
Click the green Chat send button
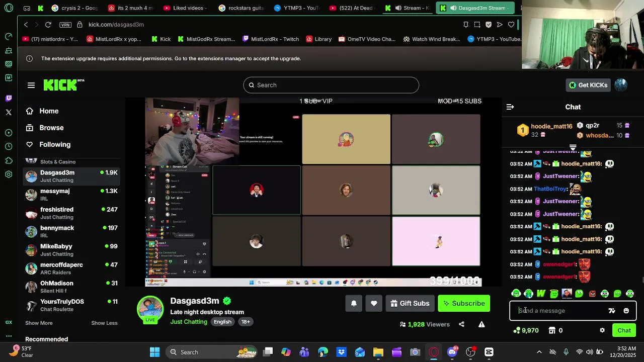[624, 330]
